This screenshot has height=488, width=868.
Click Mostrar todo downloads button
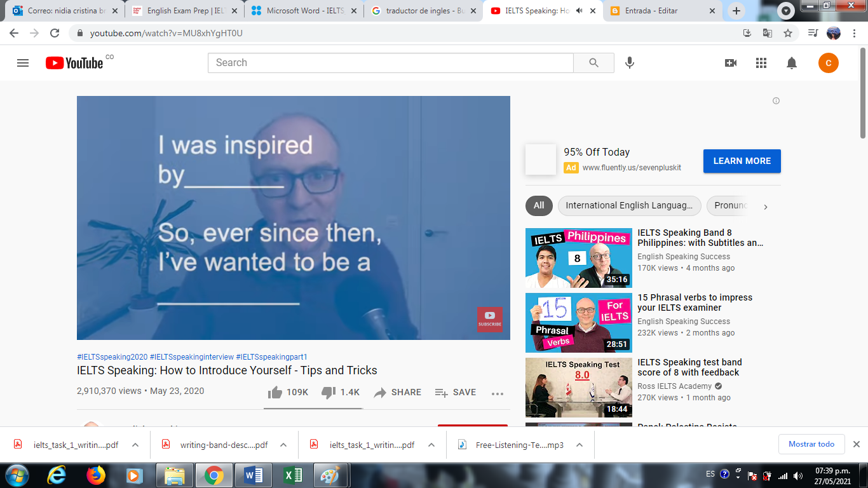[x=811, y=444]
